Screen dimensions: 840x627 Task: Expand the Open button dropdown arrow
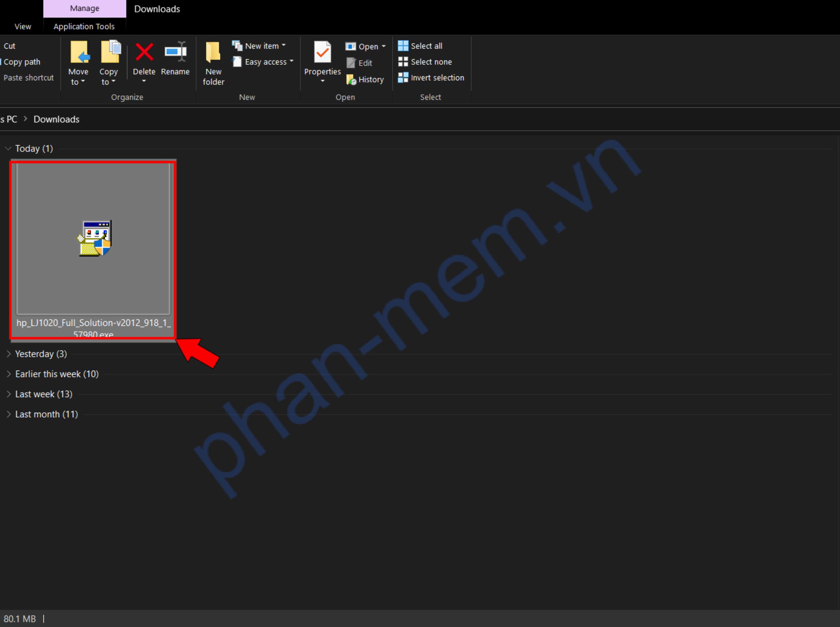383,46
